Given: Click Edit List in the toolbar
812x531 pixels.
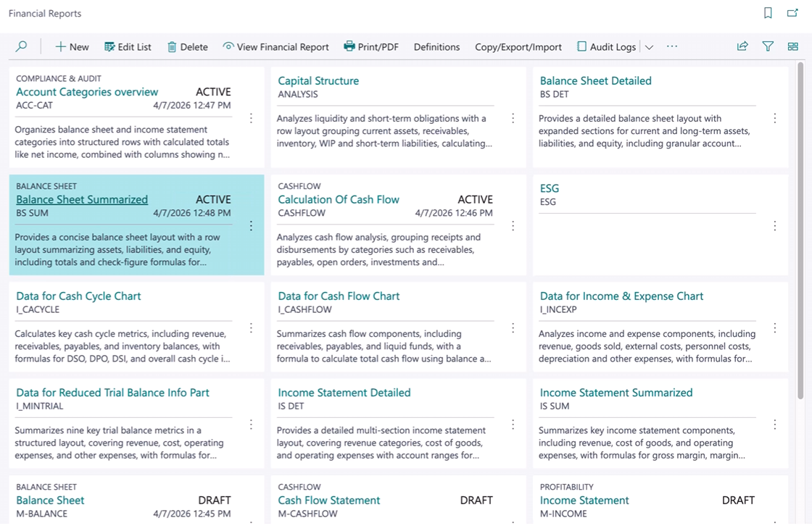Looking at the screenshot, I should [x=128, y=46].
